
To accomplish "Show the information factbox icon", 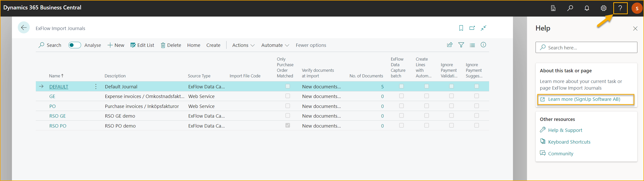I will coord(483,45).
